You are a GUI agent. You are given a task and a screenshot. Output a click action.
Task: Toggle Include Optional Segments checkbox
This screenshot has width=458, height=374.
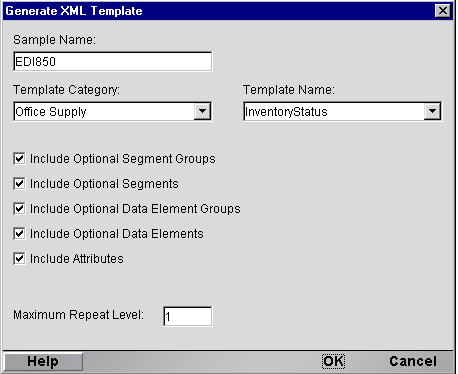pyautogui.click(x=19, y=184)
